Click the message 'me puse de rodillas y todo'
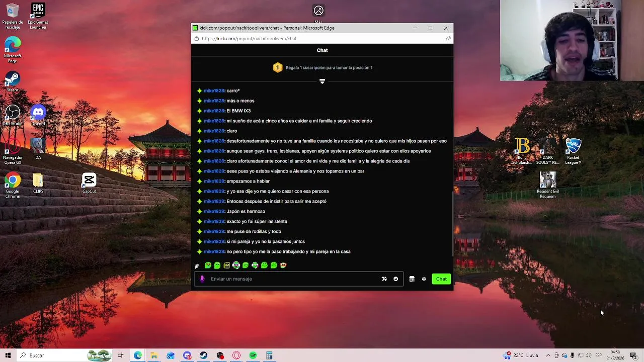The width and height of the screenshot is (644, 362). [x=254, y=231]
